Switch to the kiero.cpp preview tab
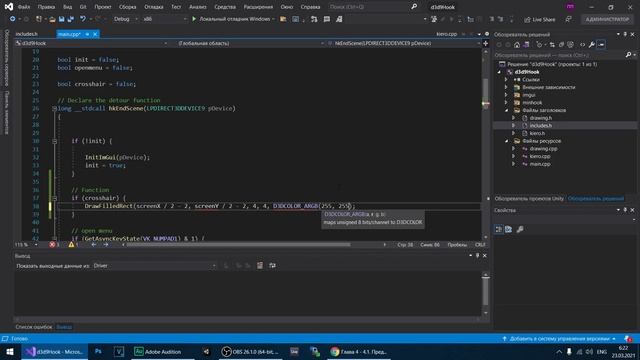The width and height of the screenshot is (640, 360). 447,34
